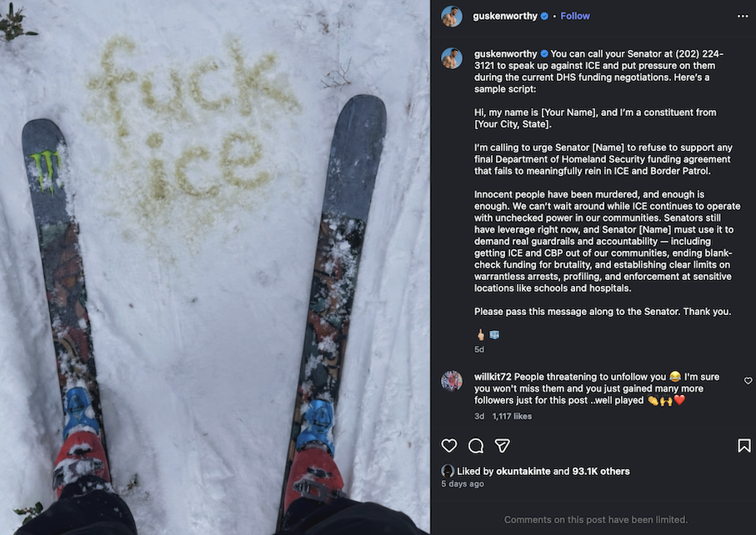The width and height of the screenshot is (756, 535).
Task: Like willkit72's comment with the small heart
Action: 748,381
